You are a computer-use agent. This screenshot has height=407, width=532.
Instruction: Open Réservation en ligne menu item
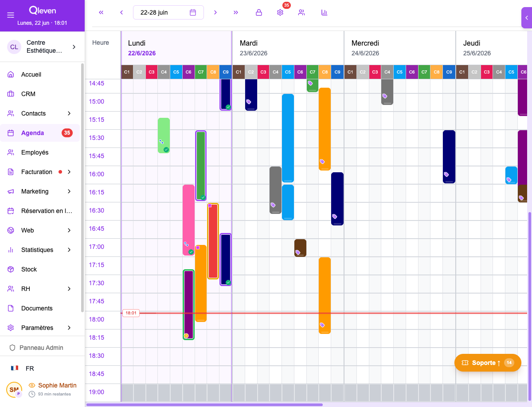40,211
